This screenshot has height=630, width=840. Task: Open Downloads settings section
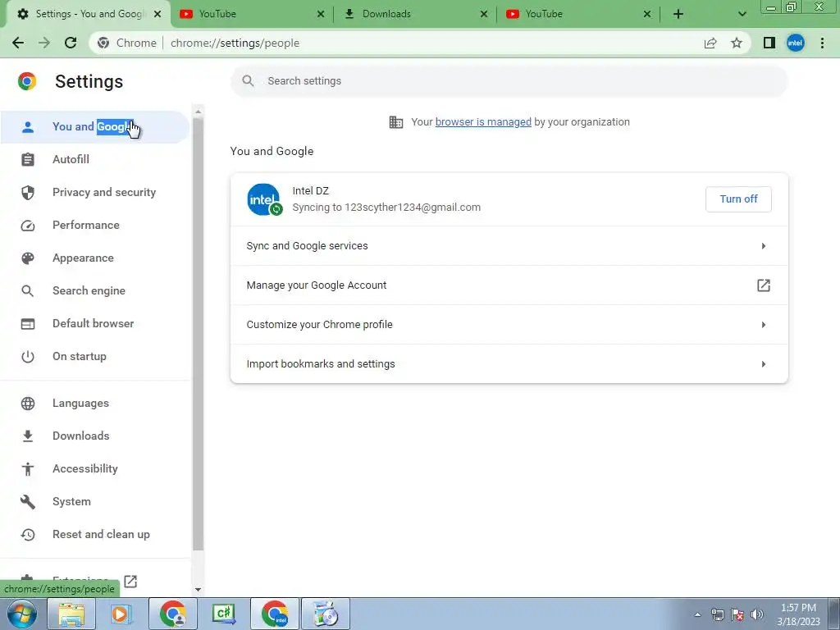click(95, 436)
